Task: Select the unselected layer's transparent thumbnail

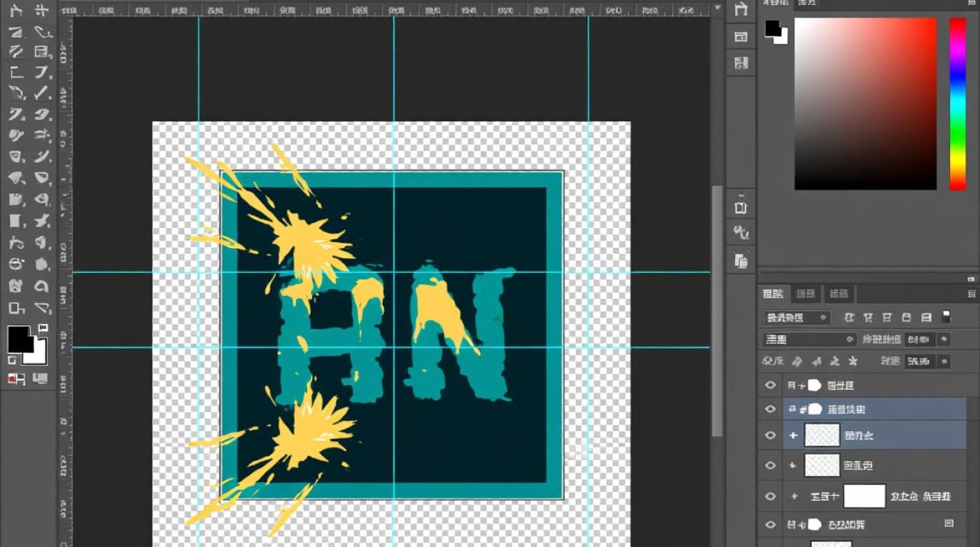Action: tap(822, 465)
